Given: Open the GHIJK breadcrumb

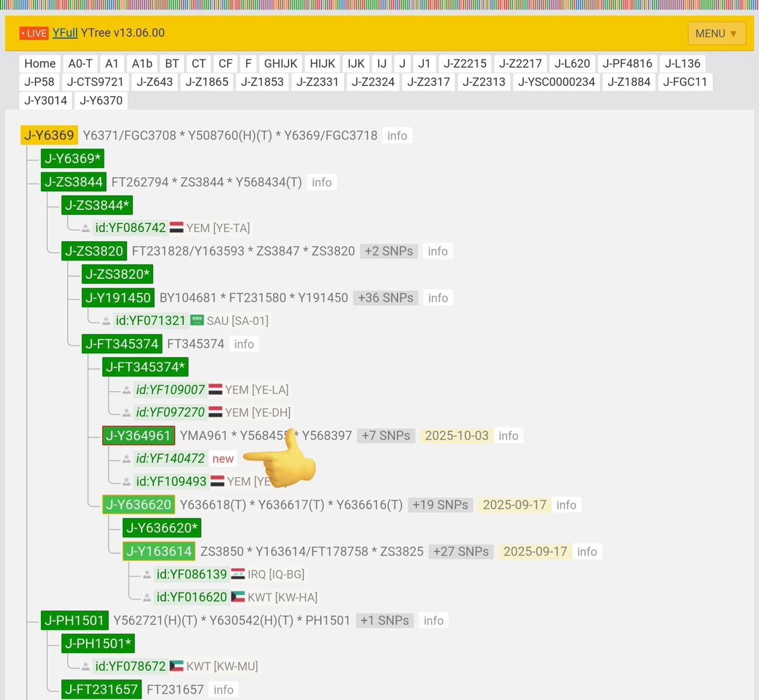Looking at the screenshot, I should [x=281, y=63].
